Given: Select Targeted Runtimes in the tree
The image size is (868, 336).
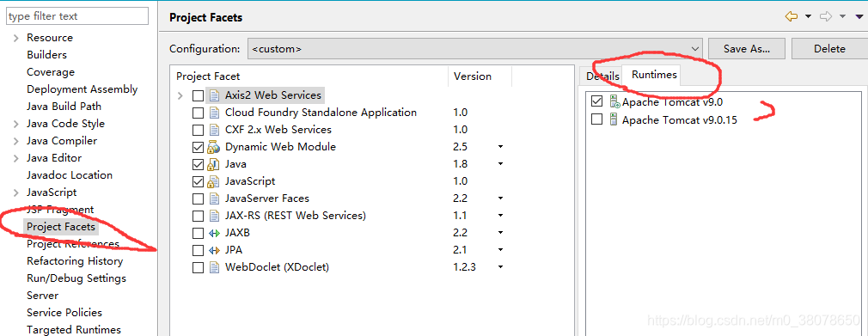Looking at the screenshot, I should pyautogui.click(x=74, y=329).
